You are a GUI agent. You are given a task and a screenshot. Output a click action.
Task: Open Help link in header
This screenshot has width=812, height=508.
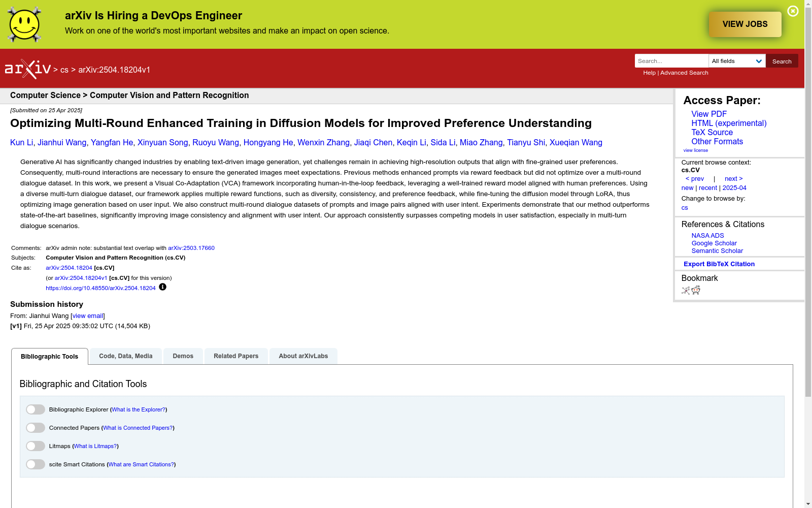pos(649,73)
